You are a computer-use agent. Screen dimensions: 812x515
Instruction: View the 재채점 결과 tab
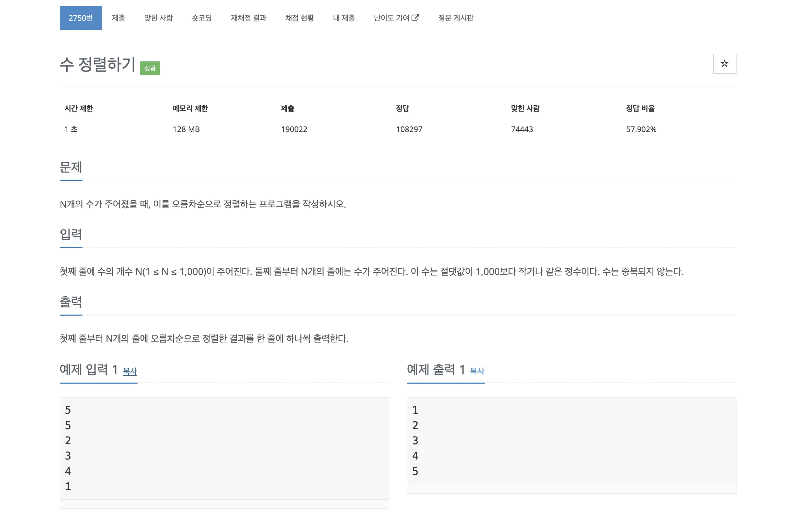(x=249, y=18)
